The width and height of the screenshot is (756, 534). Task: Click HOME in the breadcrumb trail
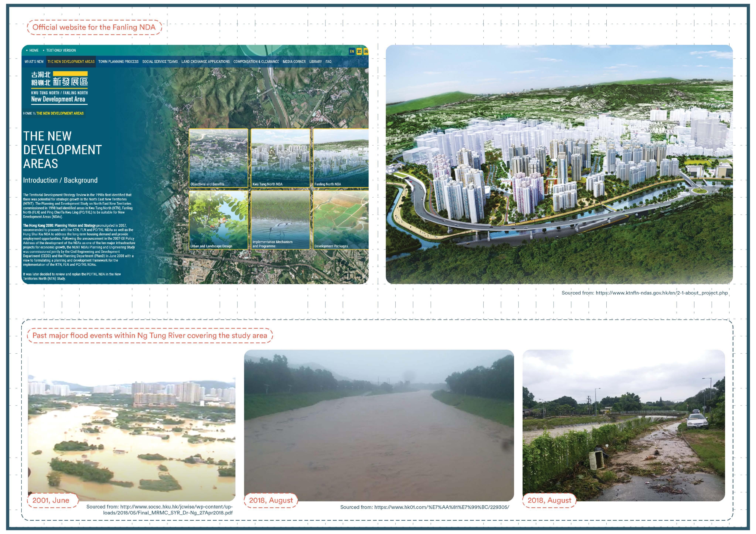tap(27, 113)
